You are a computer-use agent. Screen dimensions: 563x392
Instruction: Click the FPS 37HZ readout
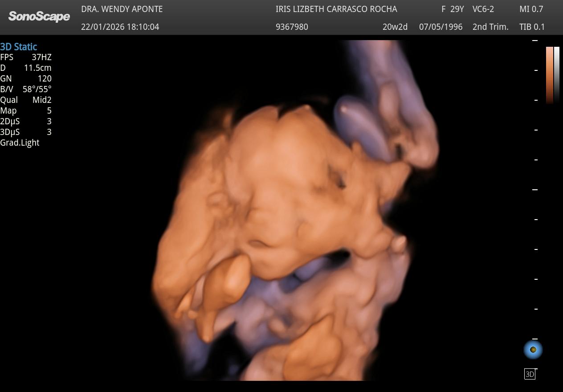(26, 57)
